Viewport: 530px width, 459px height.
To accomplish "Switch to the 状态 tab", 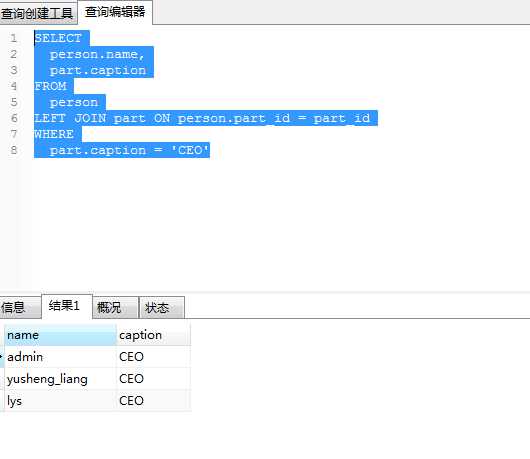I will 162,308.
